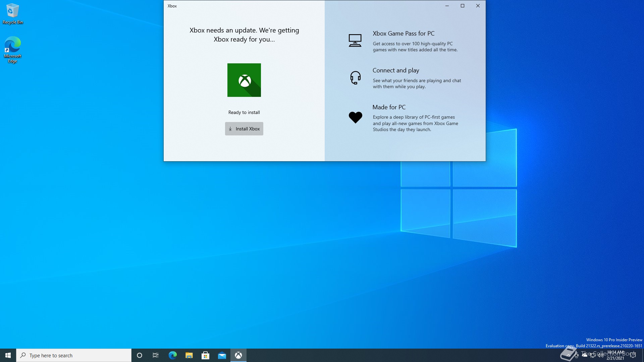Click the "Get access to over 100 high-quality" description
Screen dimensions: 644x362
415,47
